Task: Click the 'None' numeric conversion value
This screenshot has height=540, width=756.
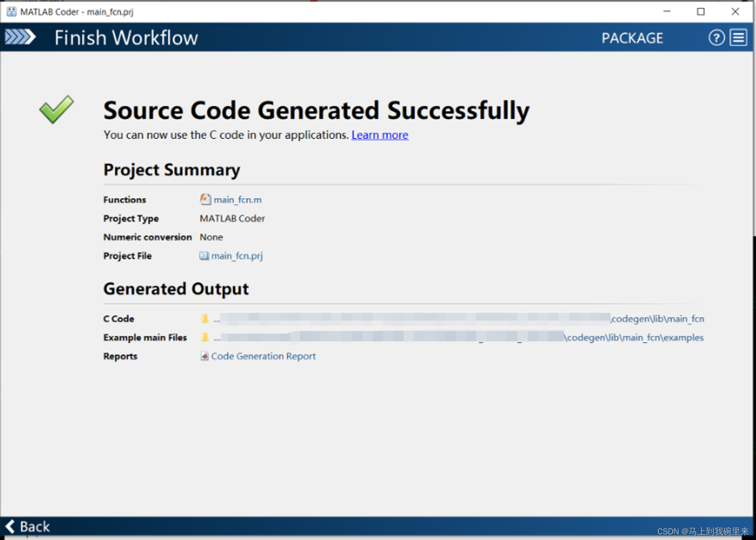Action: pyautogui.click(x=211, y=237)
